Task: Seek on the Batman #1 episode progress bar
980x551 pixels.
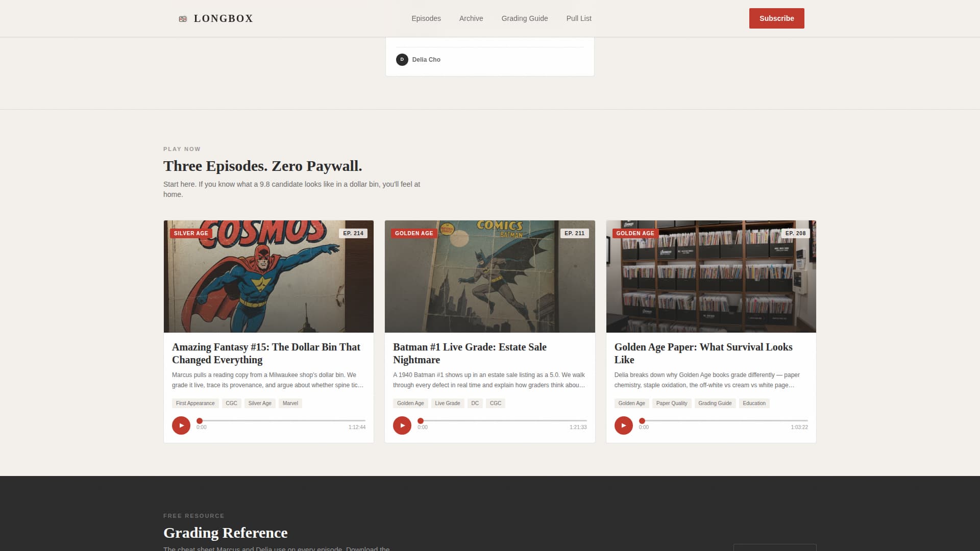Action: pos(503,421)
